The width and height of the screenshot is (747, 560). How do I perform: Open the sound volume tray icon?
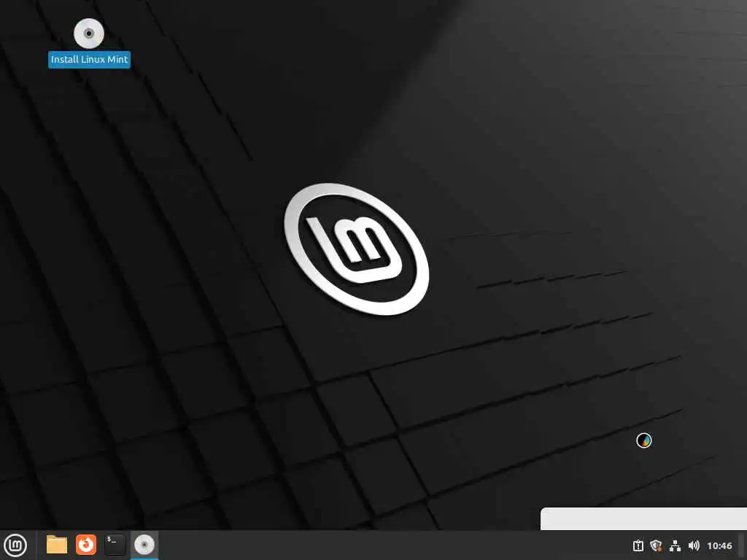694,545
